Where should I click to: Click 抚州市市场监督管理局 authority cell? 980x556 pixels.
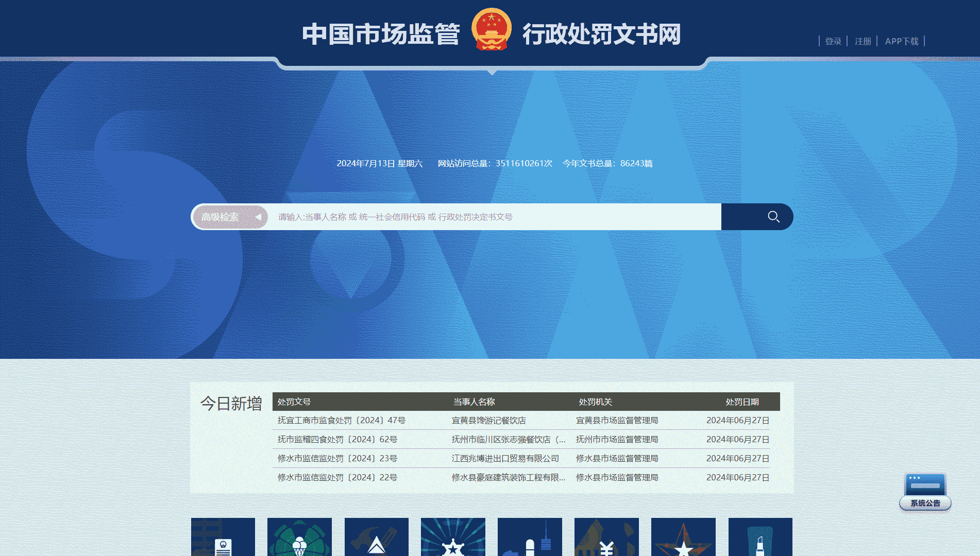(x=617, y=440)
